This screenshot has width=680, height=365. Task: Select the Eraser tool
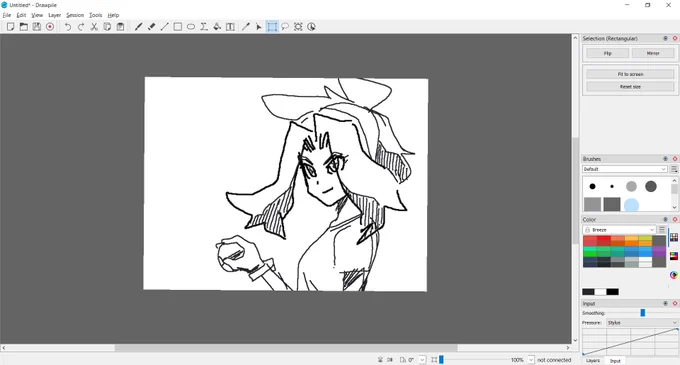(x=151, y=27)
